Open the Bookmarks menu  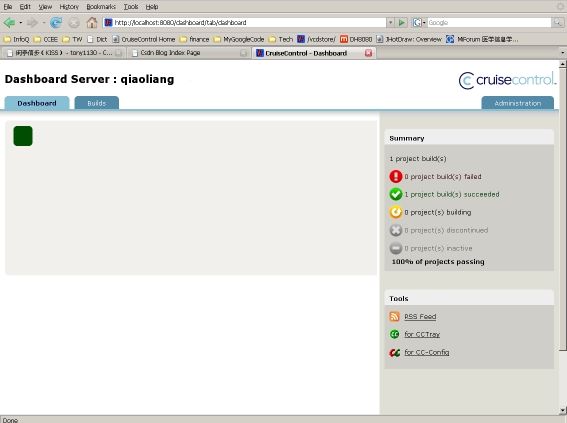click(x=101, y=7)
